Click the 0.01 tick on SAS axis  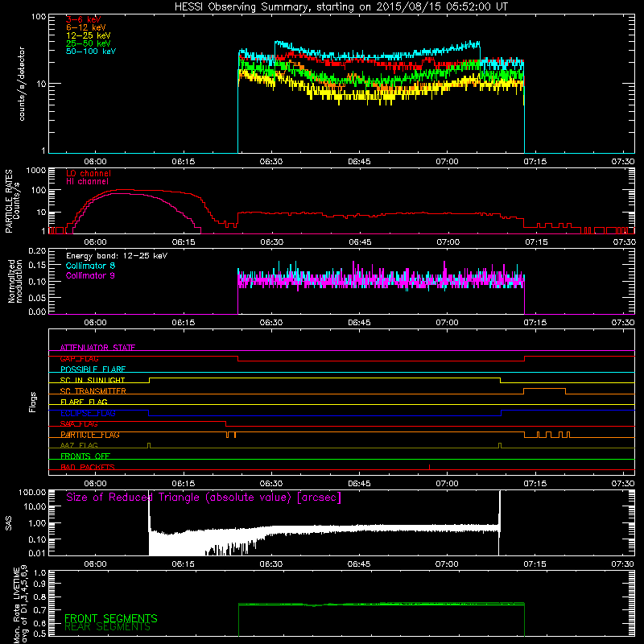[37, 553]
